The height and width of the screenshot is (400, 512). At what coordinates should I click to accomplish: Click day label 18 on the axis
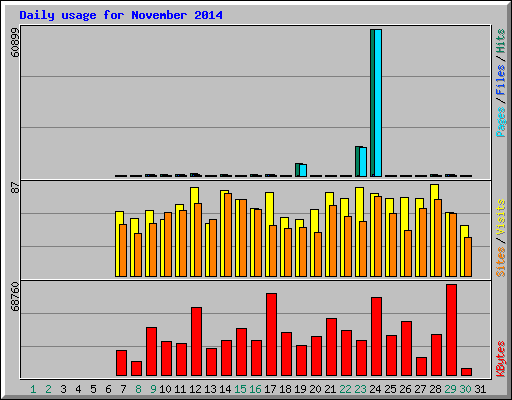tap(285, 389)
